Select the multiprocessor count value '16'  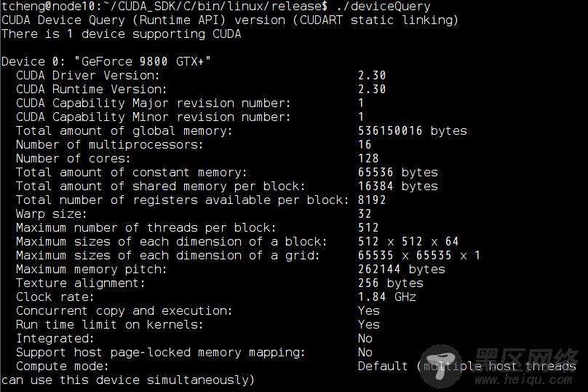tap(365, 145)
